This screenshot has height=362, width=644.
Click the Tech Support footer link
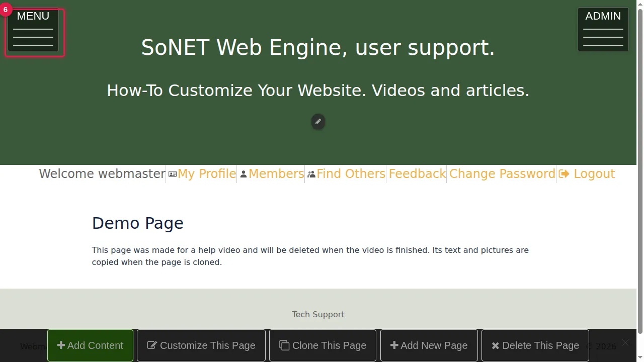coord(318,314)
